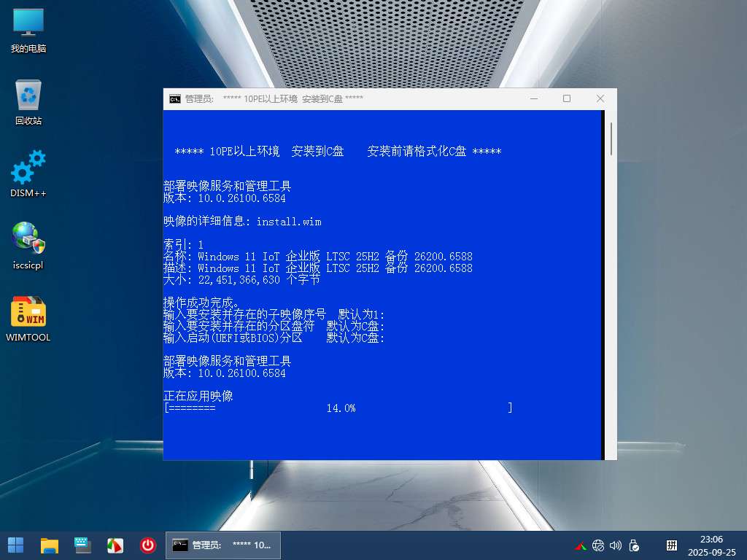Open the 我的电脑 desktop icon
Screen dimensions: 747x560
(x=28, y=31)
